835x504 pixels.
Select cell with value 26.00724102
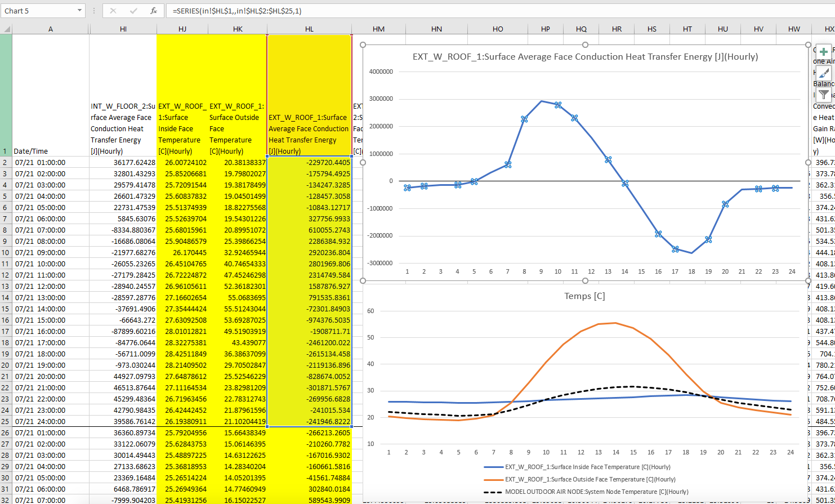point(182,162)
